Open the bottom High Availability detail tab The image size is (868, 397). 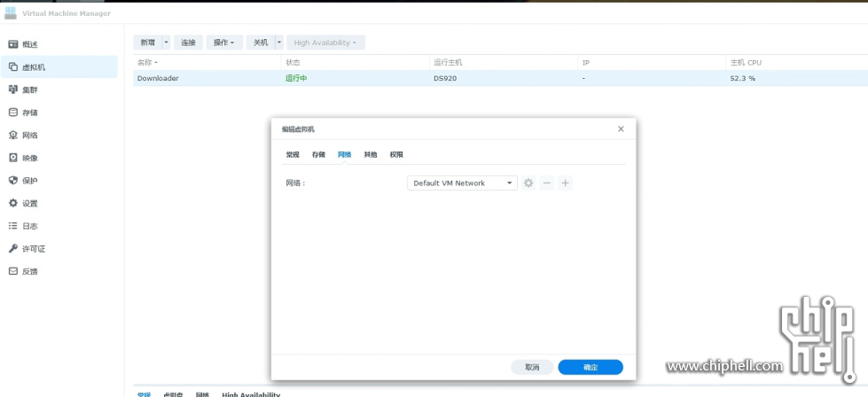251,394
